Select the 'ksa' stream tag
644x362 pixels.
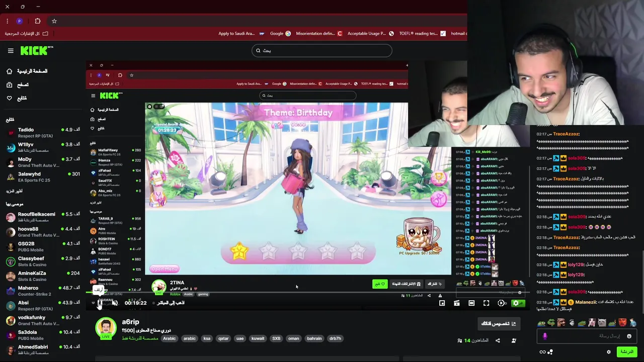[207, 338]
